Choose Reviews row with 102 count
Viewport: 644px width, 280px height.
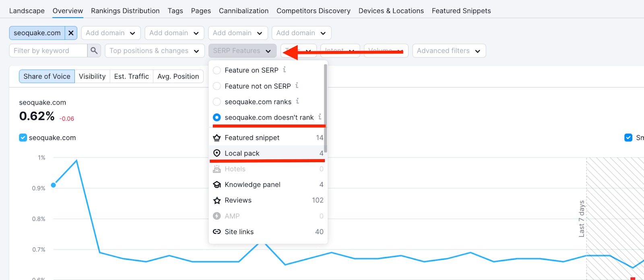point(268,200)
